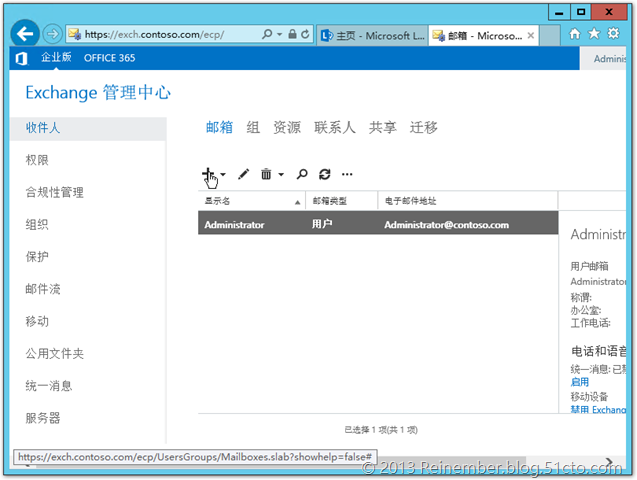
Task: Select 权限 in the left navigation
Action: [x=37, y=160]
